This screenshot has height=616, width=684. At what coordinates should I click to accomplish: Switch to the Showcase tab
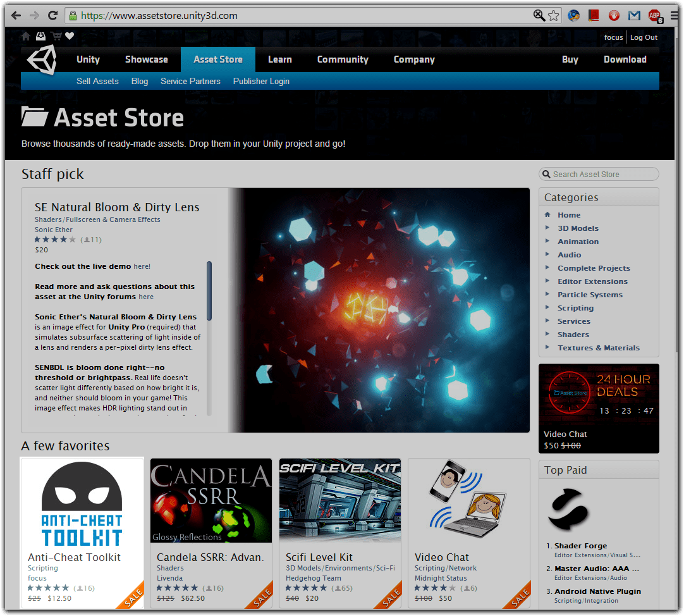pos(147,59)
